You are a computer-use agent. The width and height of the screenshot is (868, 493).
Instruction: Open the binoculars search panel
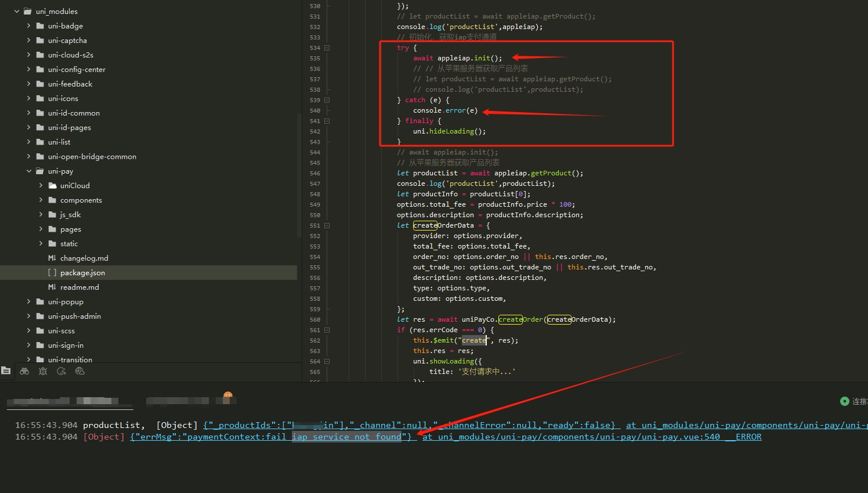coord(24,371)
